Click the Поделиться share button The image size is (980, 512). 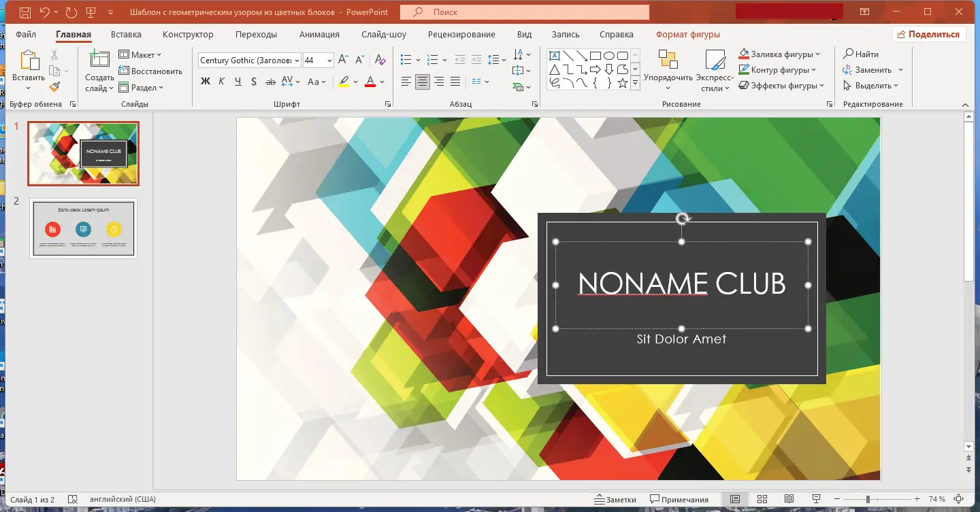[929, 35]
